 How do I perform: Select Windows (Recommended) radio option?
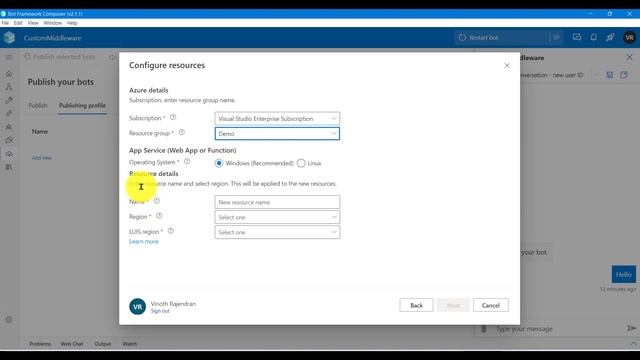point(219,163)
